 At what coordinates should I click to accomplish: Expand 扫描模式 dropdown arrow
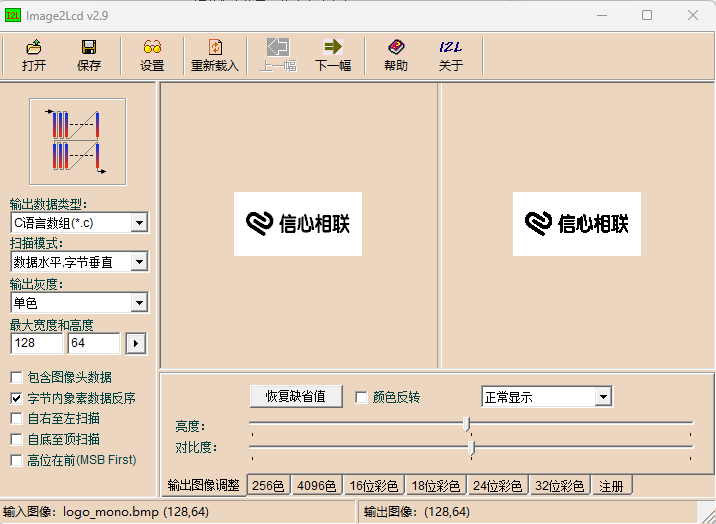pos(139,262)
